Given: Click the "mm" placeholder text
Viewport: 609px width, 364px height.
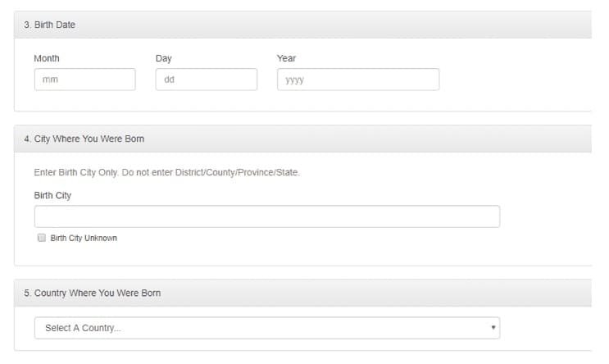Looking at the screenshot, I should pyautogui.click(x=49, y=80).
